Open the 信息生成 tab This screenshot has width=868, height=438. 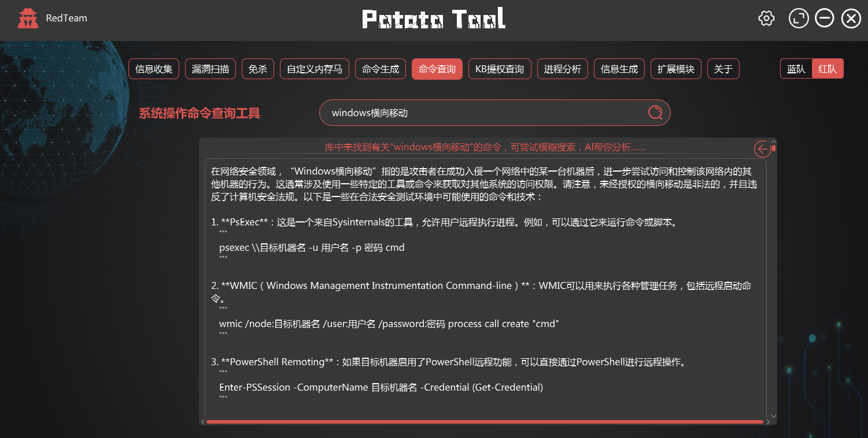619,69
